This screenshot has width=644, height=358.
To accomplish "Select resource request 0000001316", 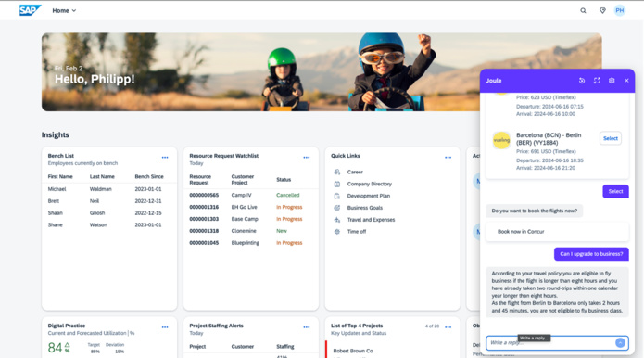I will coord(204,207).
